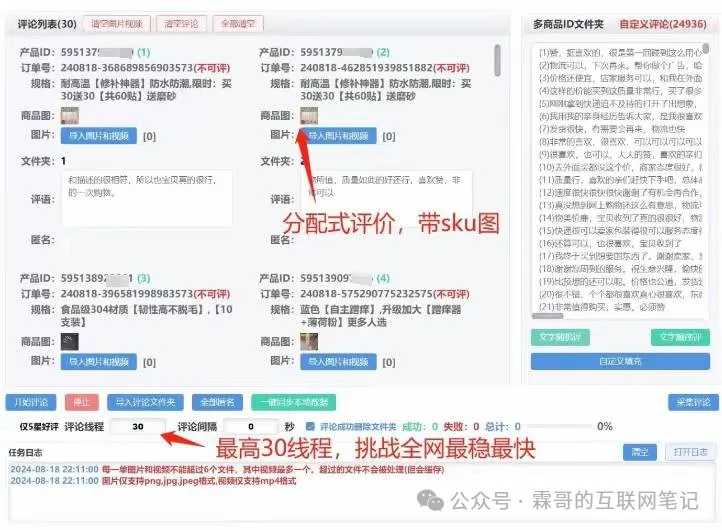The height and width of the screenshot is (530, 722).
Task: Click the progress bar beside 0%
Action: [x=559, y=426]
